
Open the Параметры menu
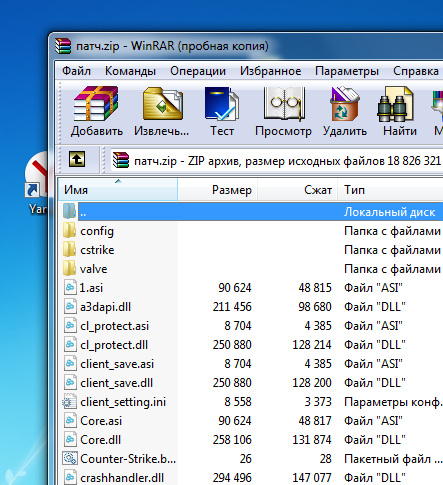[347, 71]
